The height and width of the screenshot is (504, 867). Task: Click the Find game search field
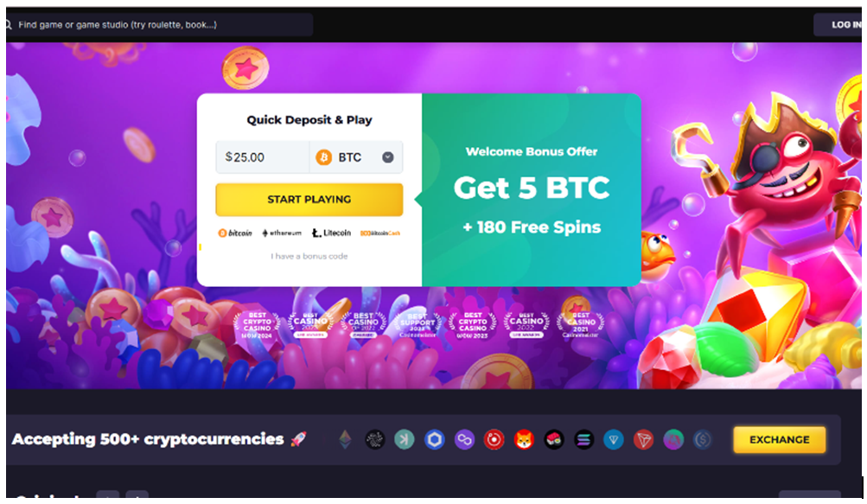(x=159, y=24)
